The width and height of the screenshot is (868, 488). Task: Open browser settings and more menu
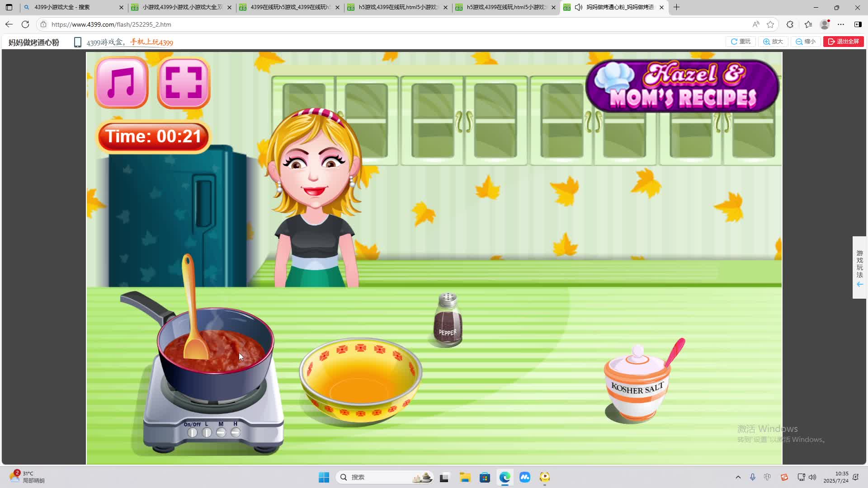pos(840,24)
